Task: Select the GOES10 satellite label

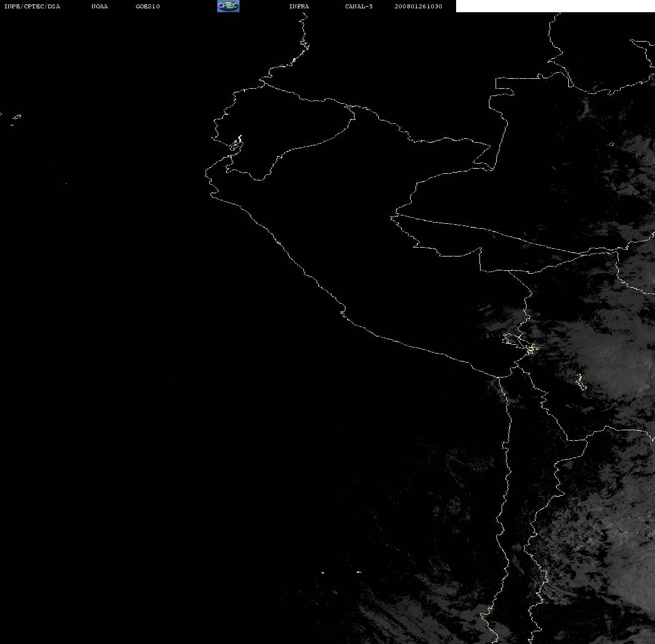Action: click(147, 6)
